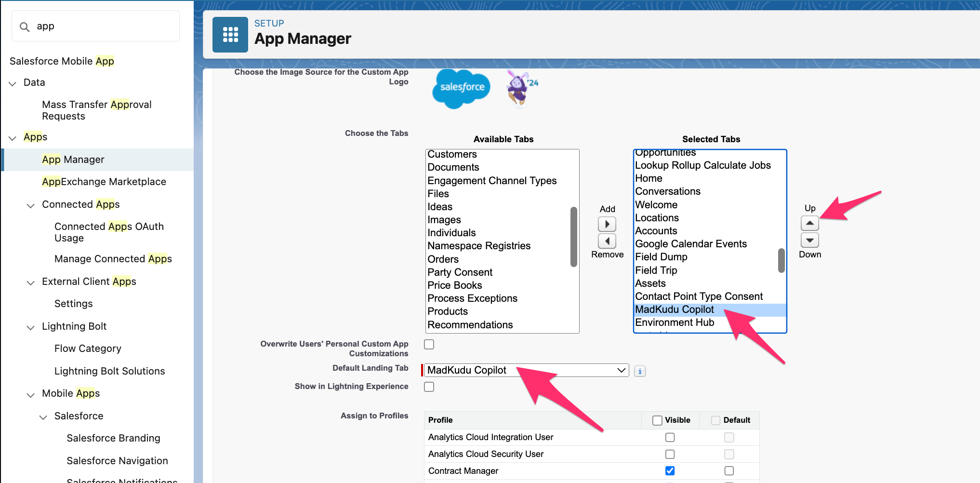The image size is (980, 483).
Task: Click the App Manager grid icon
Action: (x=230, y=35)
